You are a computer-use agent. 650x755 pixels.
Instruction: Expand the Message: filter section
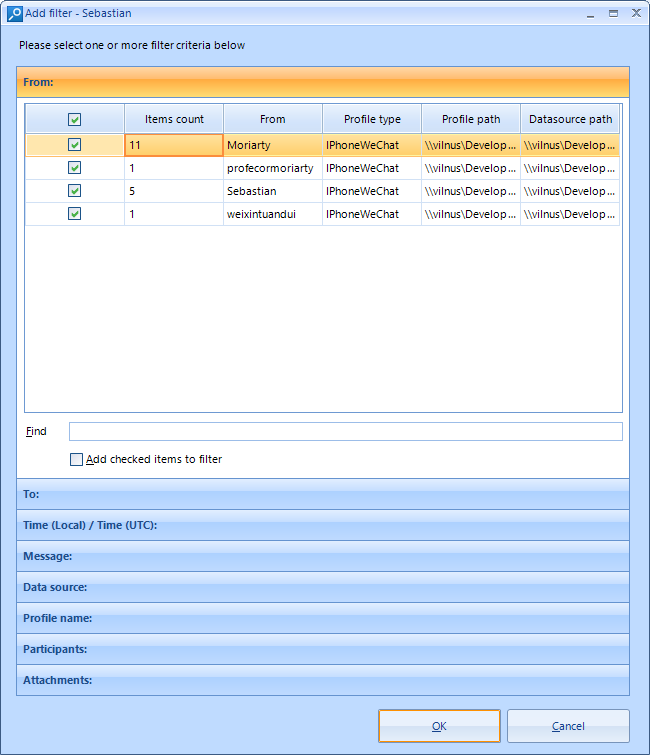click(323, 556)
